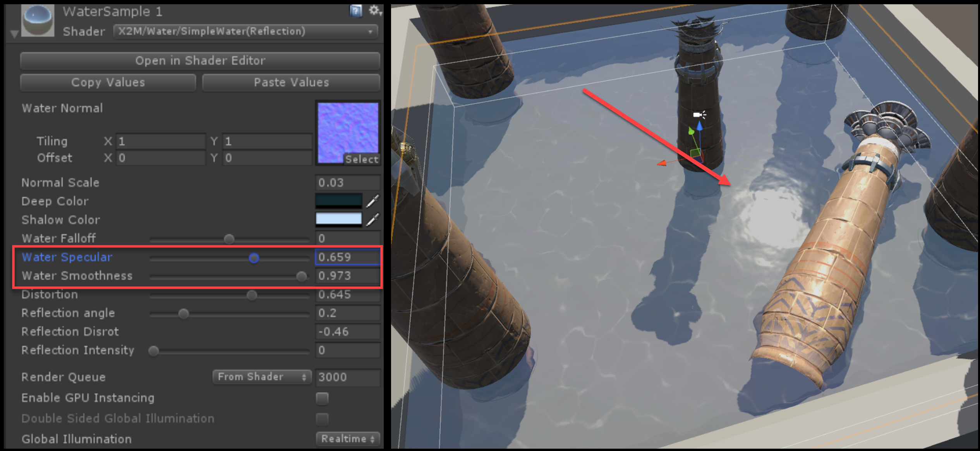980x451 pixels.
Task: Pick Deep Color with eyedropper icon
Action: coord(373,201)
